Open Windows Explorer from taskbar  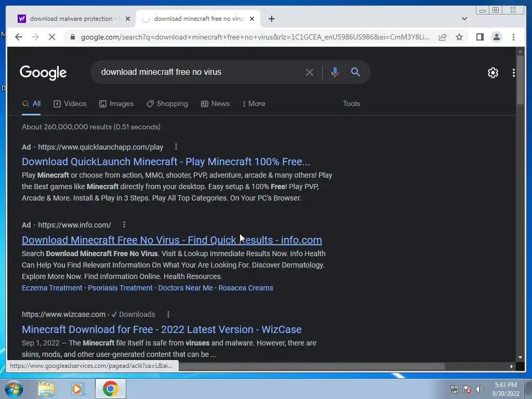pos(46,389)
